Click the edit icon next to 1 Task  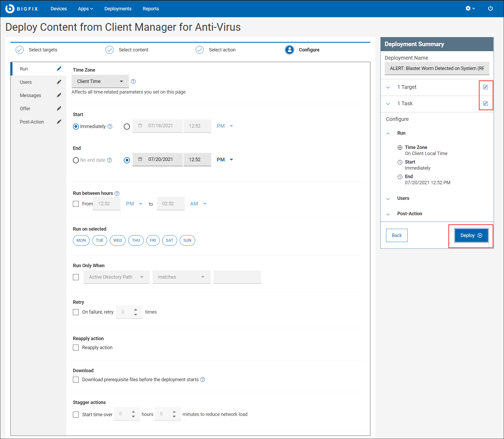click(x=485, y=104)
